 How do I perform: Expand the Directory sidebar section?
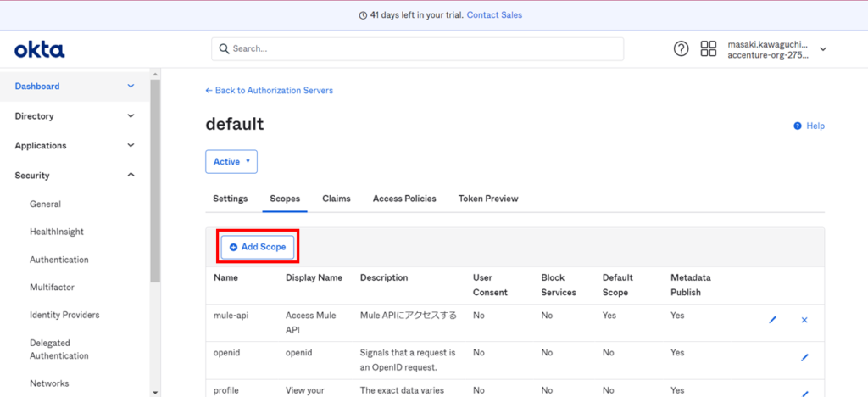131,116
